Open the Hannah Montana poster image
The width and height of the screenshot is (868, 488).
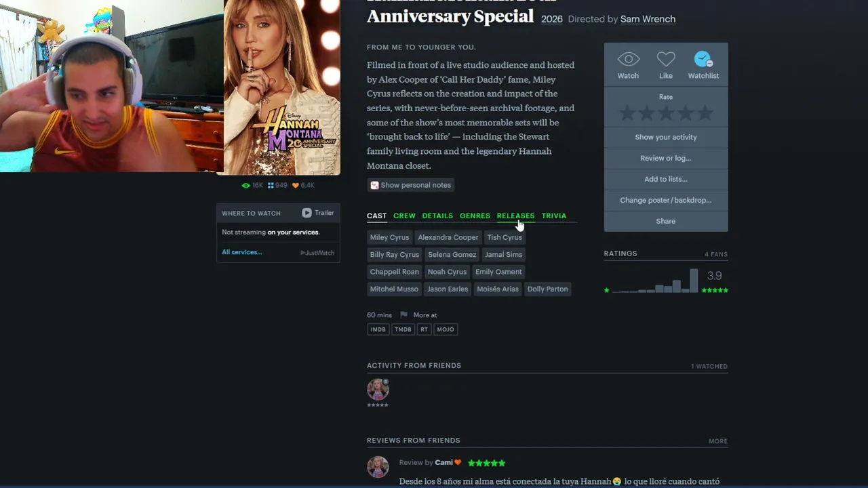pyautogui.click(x=282, y=87)
